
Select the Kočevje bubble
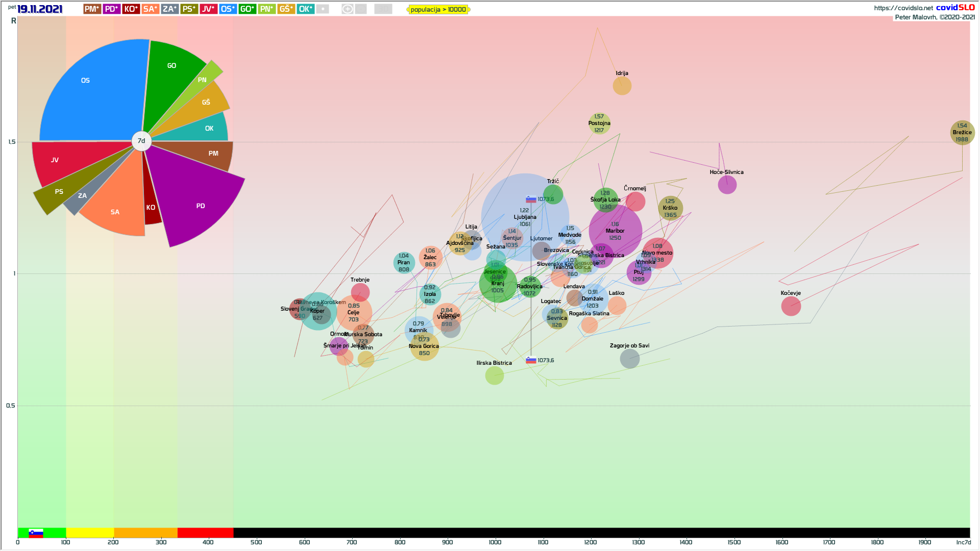[x=791, y=306]
